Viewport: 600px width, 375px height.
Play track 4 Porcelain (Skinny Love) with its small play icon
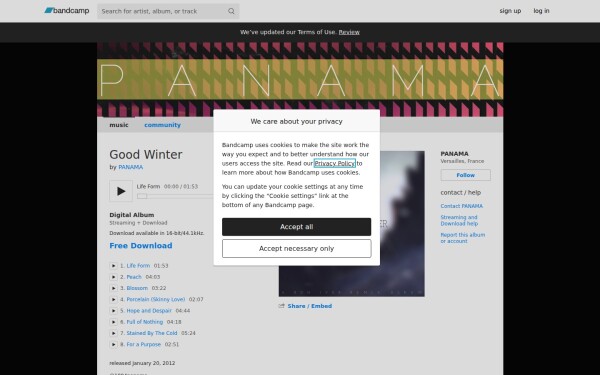(113, 299)
